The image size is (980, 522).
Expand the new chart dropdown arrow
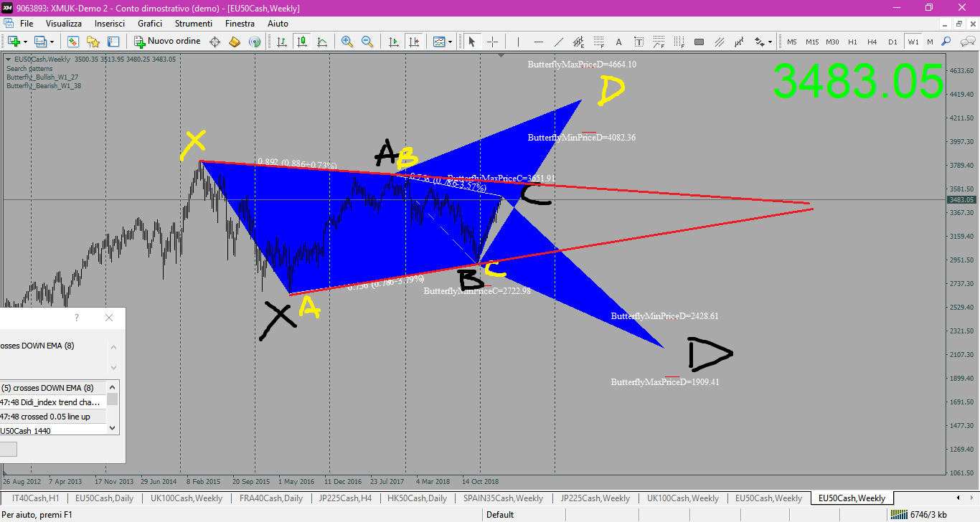pyautogui.click(x=25, y=42)
